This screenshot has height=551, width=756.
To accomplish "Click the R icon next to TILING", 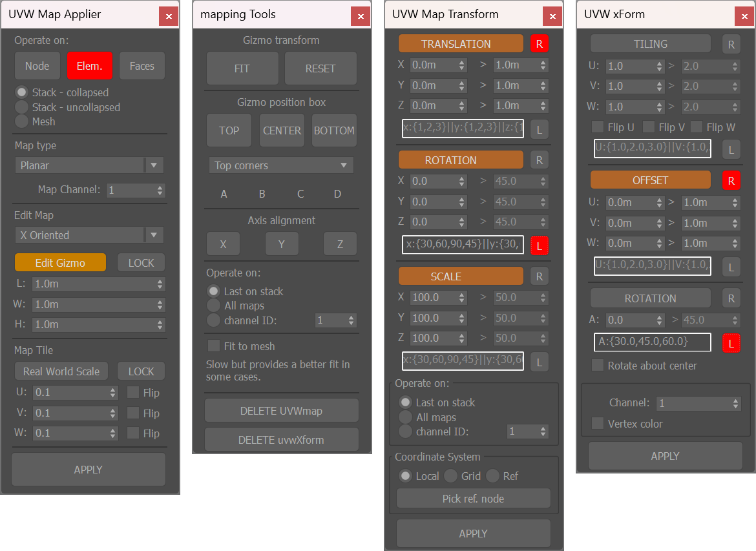I will tap(731, 44).
